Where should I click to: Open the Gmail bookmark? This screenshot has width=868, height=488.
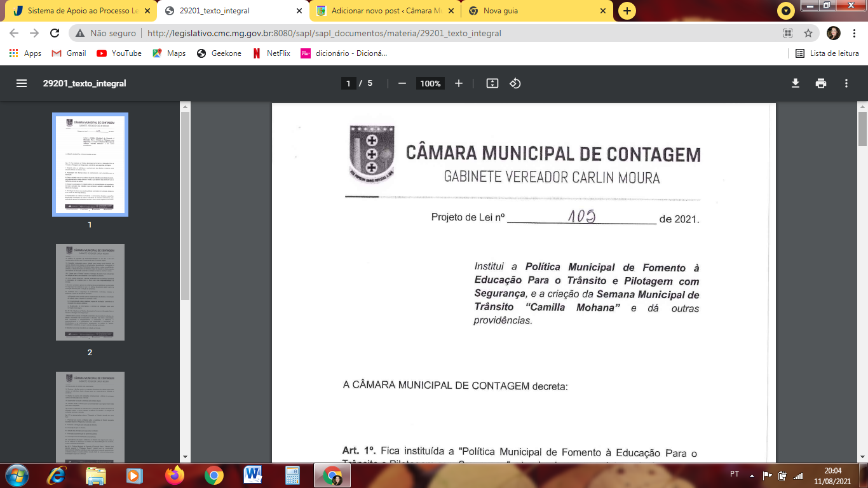tap(69, 53)
